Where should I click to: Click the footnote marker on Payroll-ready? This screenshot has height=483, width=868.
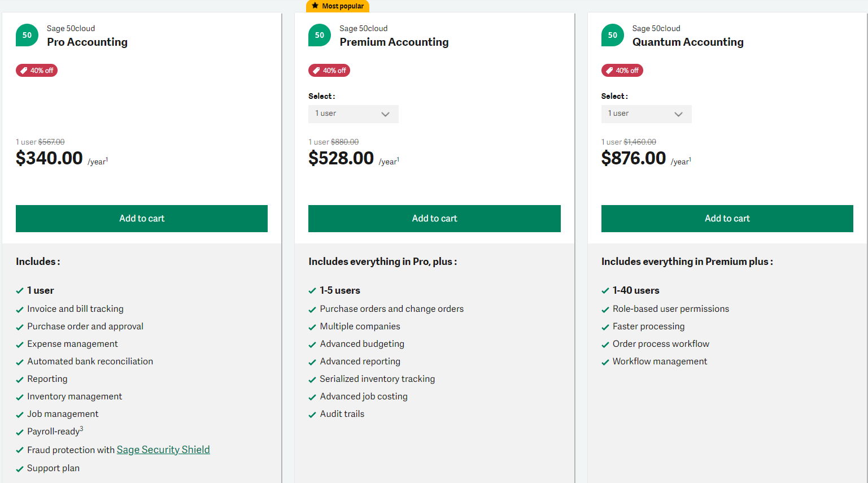pos(81,429)
